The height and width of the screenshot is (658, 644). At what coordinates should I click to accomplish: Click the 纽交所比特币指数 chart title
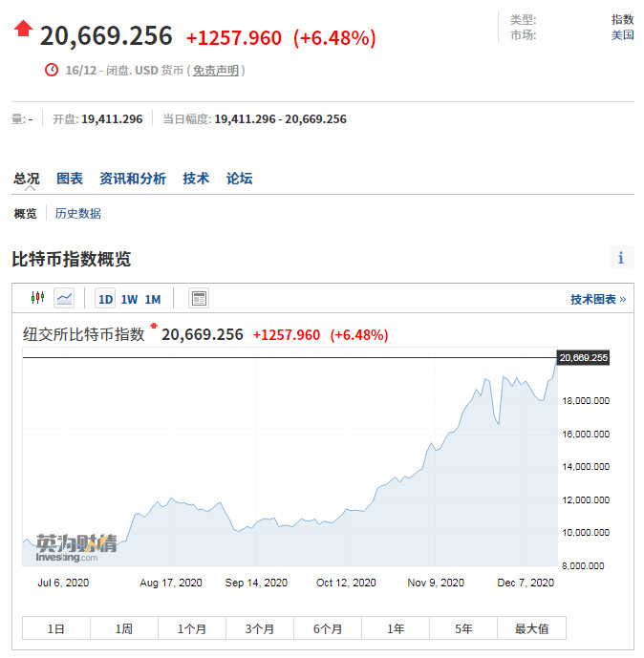click(x=83, y=334)
